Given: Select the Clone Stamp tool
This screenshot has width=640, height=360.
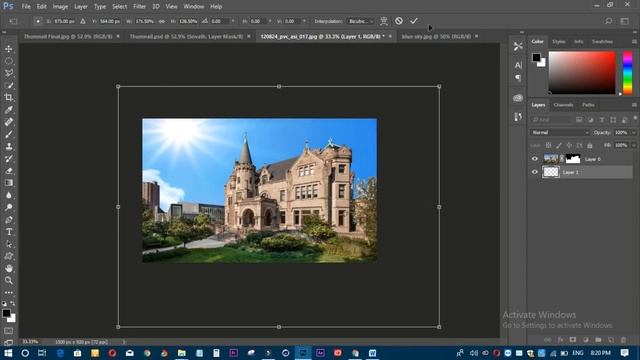Looking at the screenshot, I should (x=9, y=147).
